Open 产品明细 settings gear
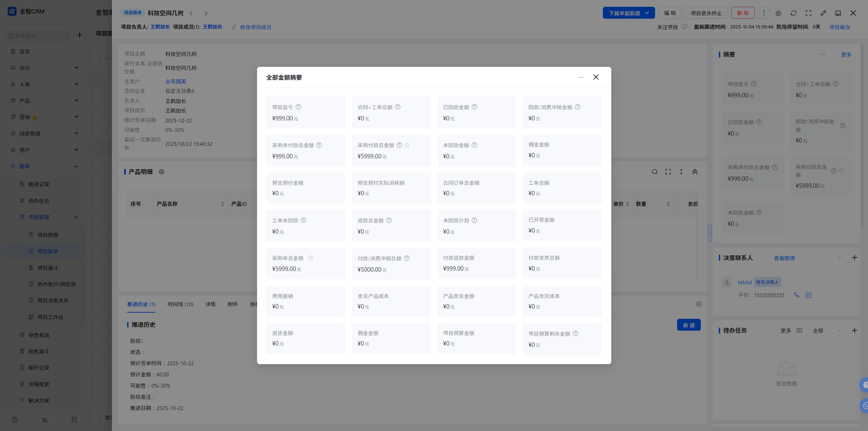This screenshot has width=868, height=431. pyautogui.click(x=162, y=172)
